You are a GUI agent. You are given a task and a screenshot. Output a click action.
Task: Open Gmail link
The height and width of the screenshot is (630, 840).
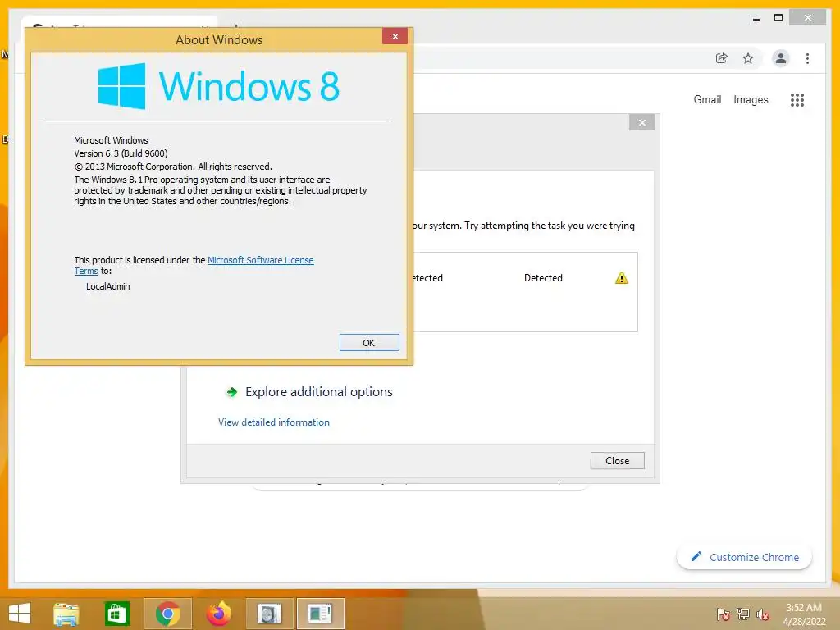click(707, 99)
